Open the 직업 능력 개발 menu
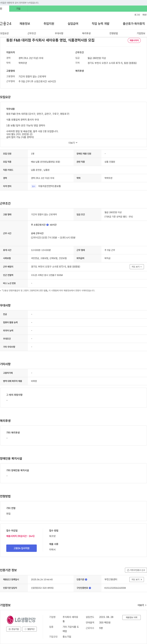 pos(100,23)
